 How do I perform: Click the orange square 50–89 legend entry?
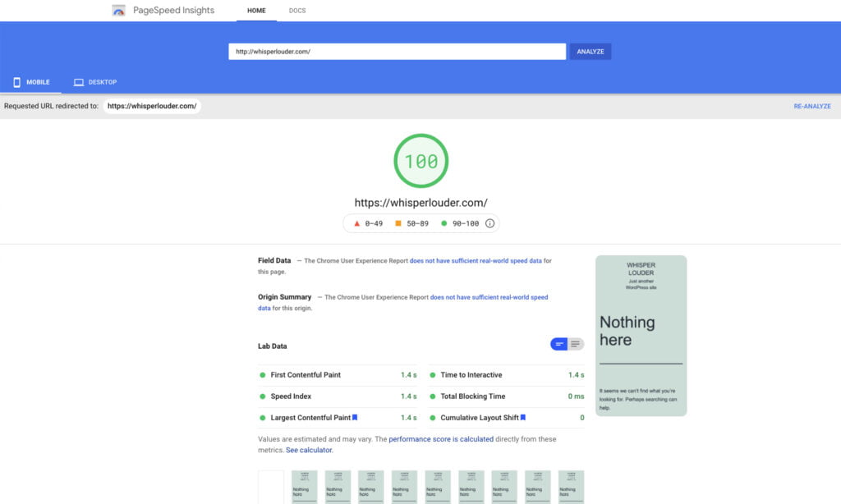(412, 223)
